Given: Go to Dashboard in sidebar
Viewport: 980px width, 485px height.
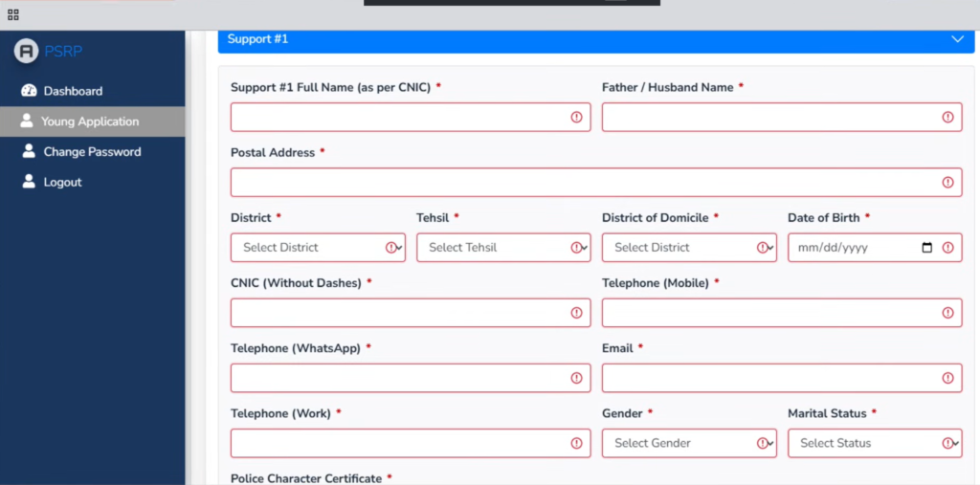Looking at the screenshot, I should click(73, 91).
